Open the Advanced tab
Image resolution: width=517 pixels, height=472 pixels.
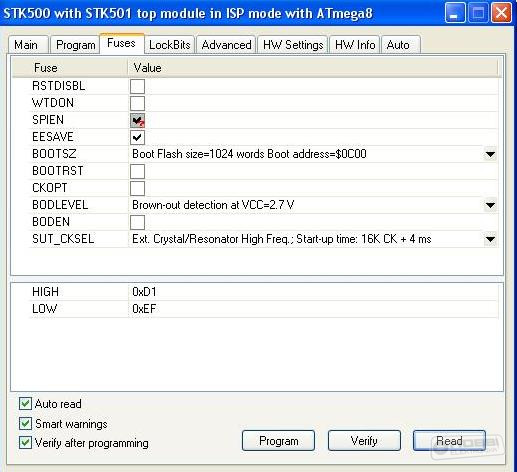[226, 45]
